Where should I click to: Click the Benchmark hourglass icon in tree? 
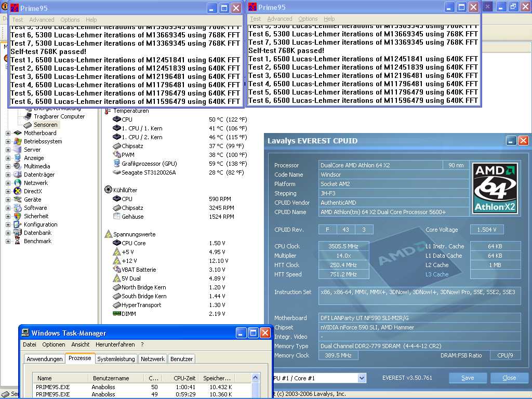pyautogui.click(x=18, y=241)
